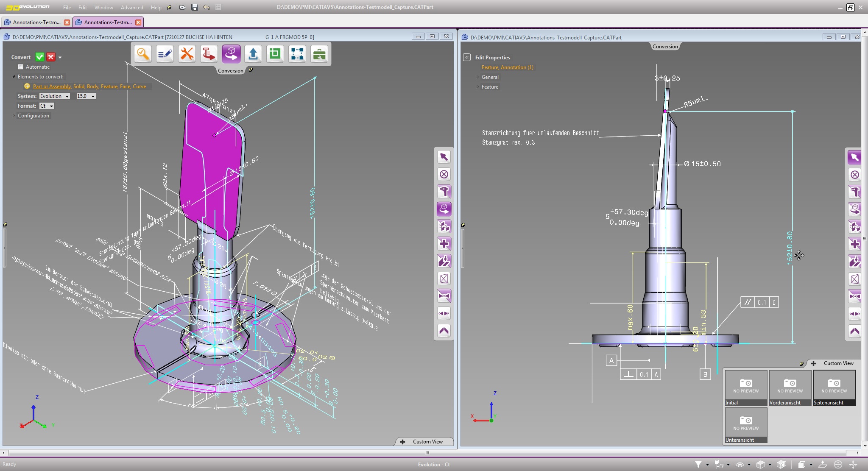Screen dimensions: 868x471
Task: Cancel Convert with the red X button
Action: pyautogui.click(x=51, y=57)
